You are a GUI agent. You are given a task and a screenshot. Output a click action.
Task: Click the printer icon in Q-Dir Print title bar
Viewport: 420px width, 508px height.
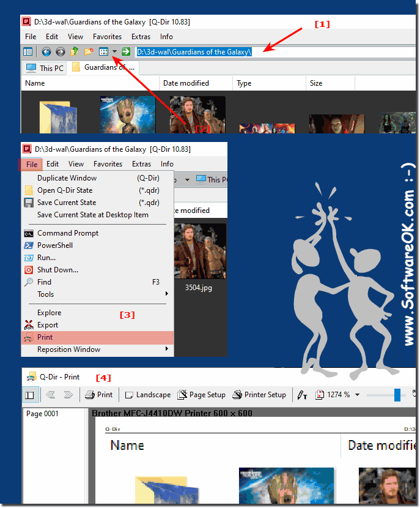pyautogui.click(x=31, y=377)
